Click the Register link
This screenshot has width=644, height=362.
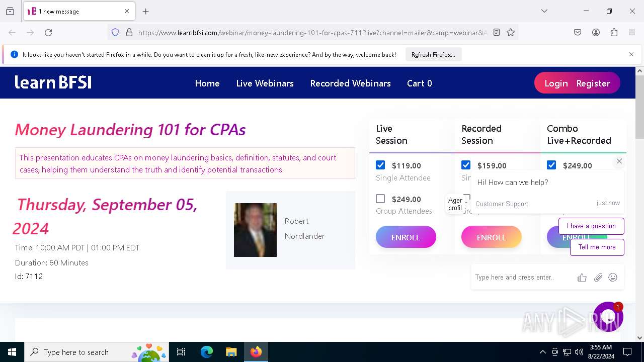593,83
